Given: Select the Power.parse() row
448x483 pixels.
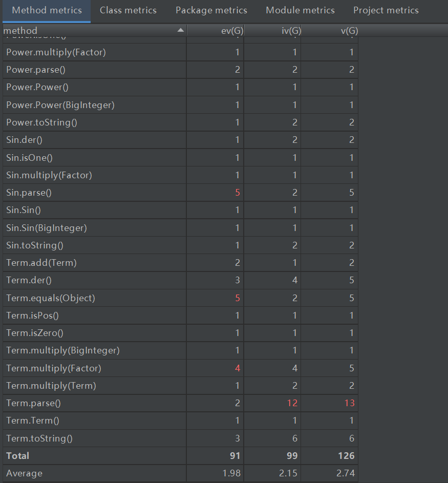Looking at the screenshot, I should coord(180,70).
